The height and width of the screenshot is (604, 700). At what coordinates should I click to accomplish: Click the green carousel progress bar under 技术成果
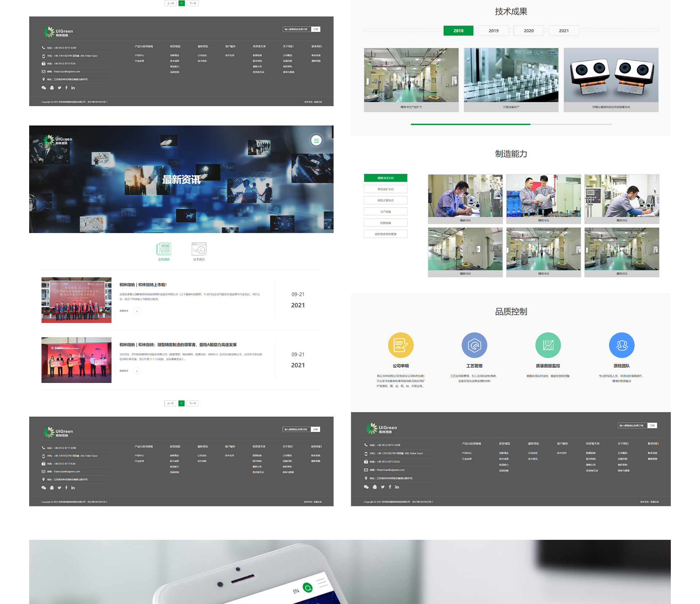point(470,124)
